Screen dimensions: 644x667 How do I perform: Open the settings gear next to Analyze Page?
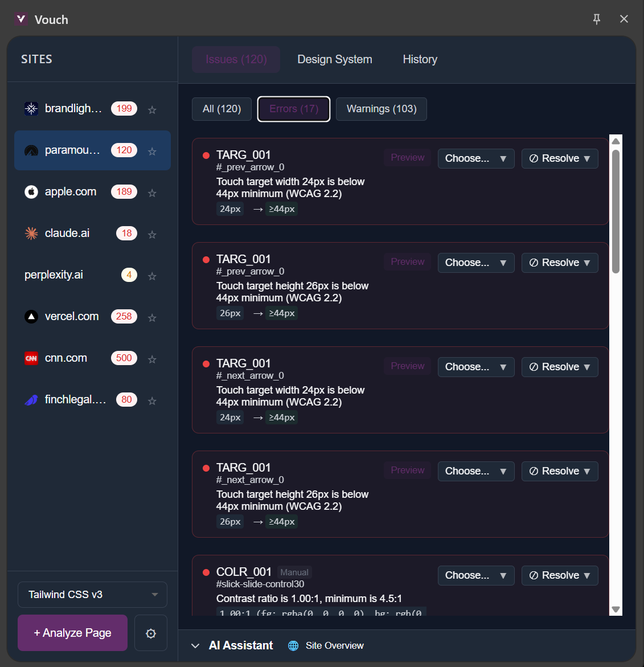click(x=150, y=633)
